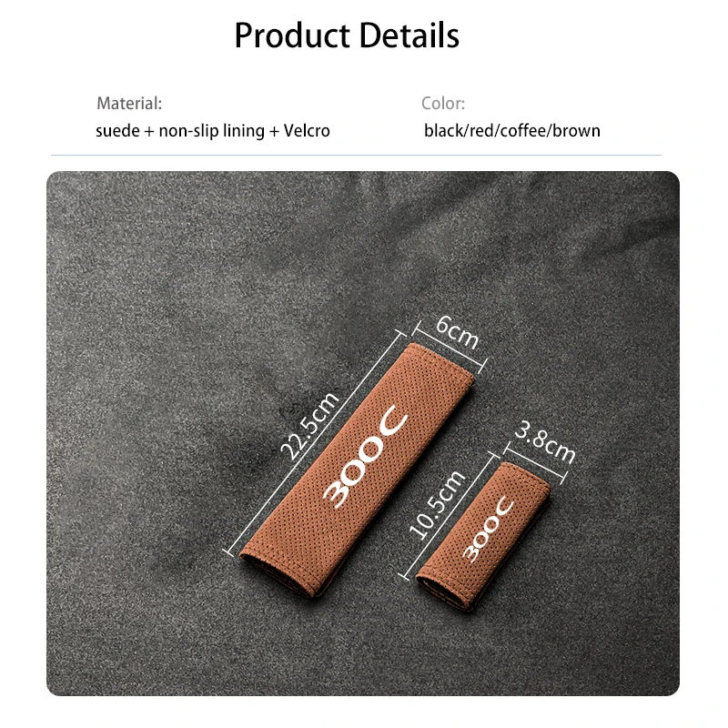The height and width of the screenshot is (728, 728).
Task: Click the Product Details heading
Action: [x=347, y=35]
